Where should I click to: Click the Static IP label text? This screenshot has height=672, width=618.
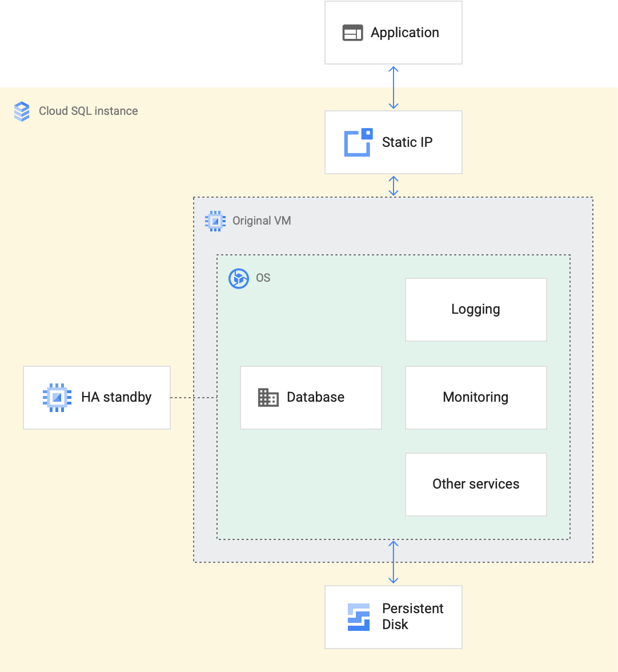point(406,142)
